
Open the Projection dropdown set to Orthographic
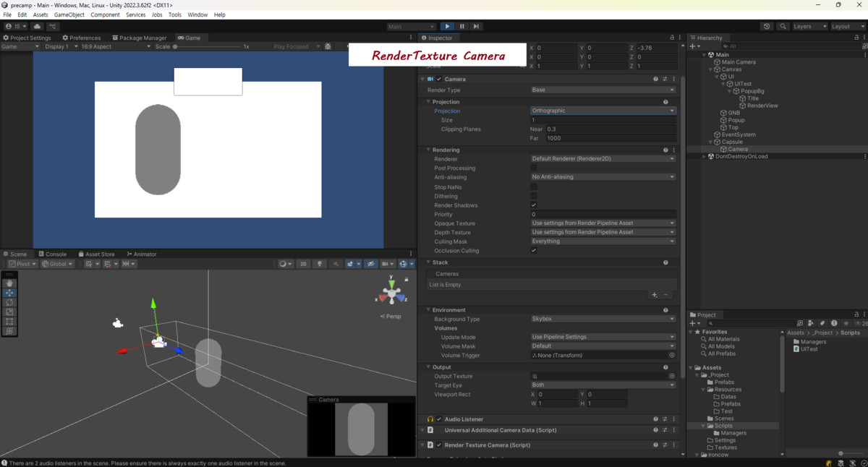coord(603,111)
